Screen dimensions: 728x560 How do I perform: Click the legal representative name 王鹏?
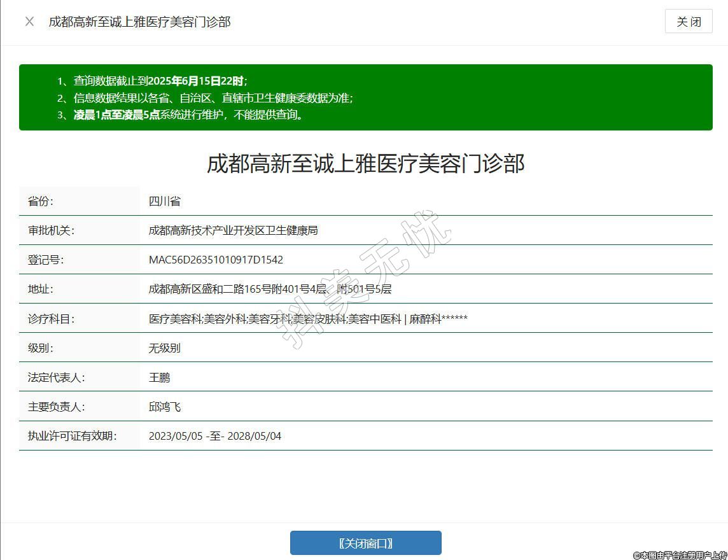pos(160,377)
